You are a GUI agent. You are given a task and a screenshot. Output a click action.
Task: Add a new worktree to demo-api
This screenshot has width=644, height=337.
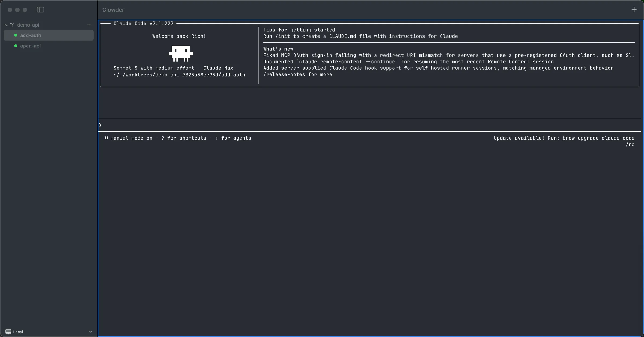coord(89,25)
